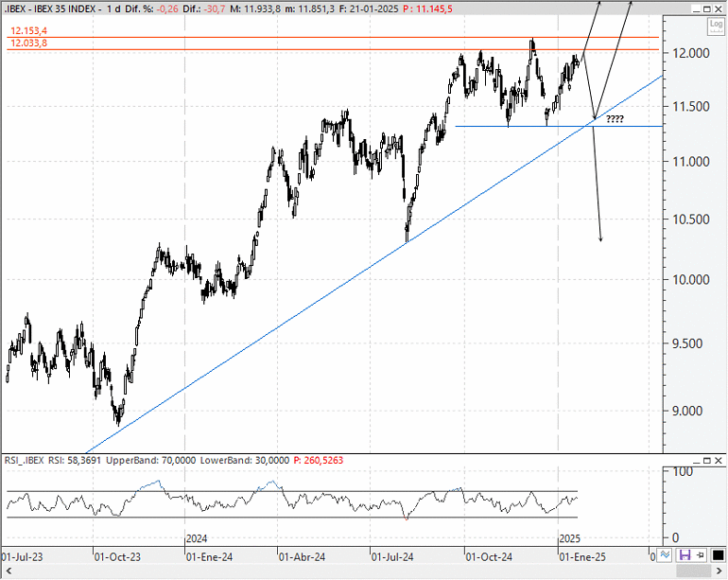Image resolution: width=728 pixels, height=580 pixels.
Task: Click the '01-Oct-24' date axis label
Action: (489, 556)
